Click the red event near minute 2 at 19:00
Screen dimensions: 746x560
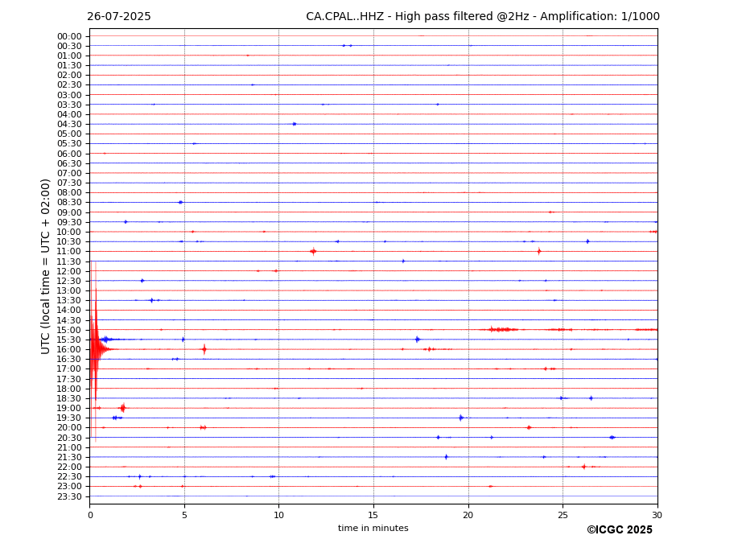(123, 408)
